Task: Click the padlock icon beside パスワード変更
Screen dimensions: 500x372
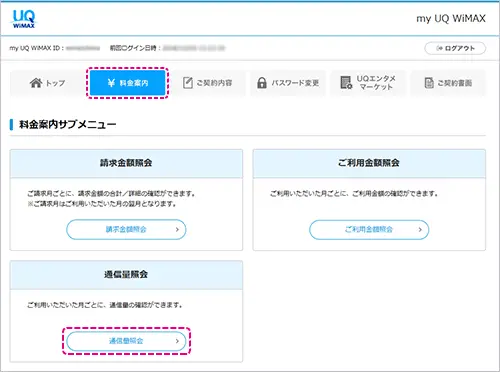Action: [262, 83]
